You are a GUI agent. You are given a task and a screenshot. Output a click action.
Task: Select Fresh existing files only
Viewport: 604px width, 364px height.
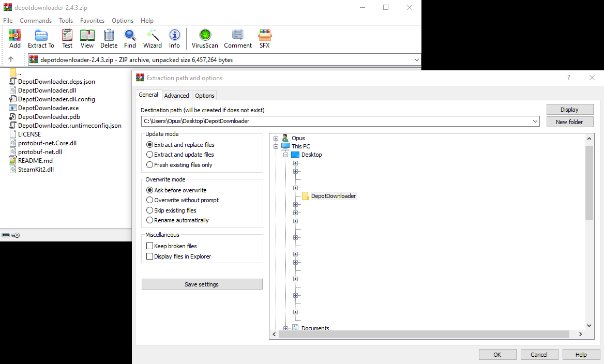coord(149,165)
